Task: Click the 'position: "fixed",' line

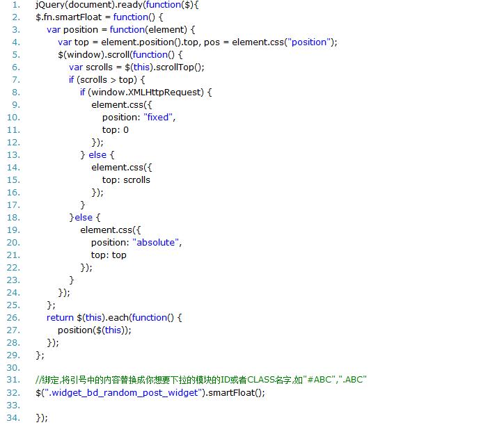Action: click(139, 118)
